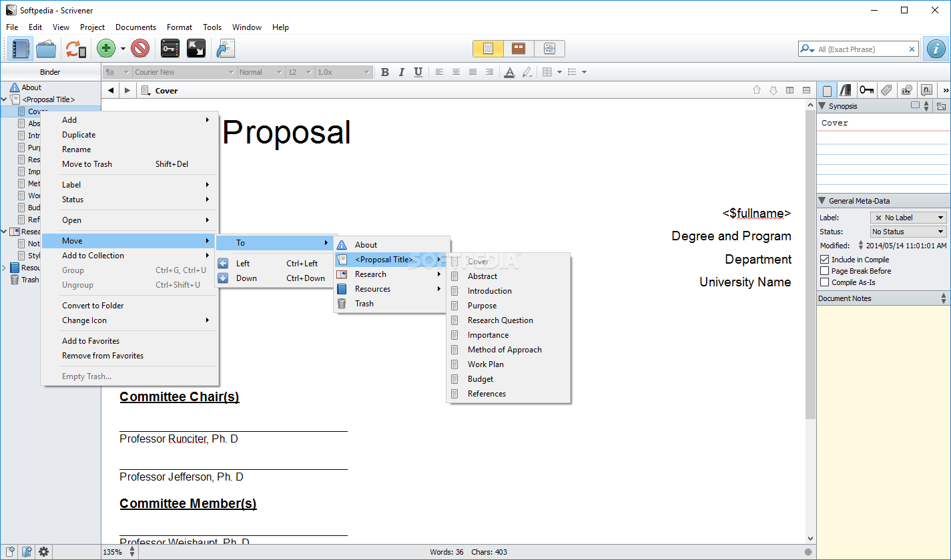
Task: Toggle Italic formatting
Action: point(402,72)
